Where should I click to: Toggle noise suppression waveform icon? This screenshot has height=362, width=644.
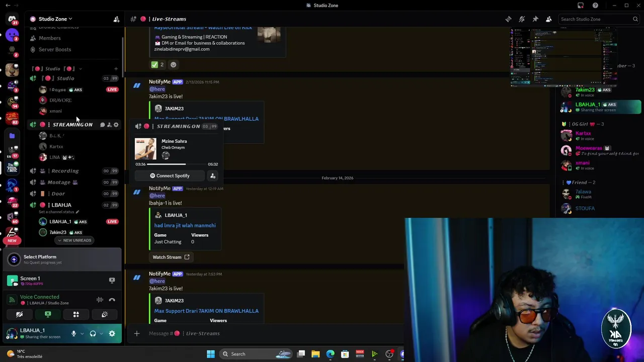pos(100,300)
